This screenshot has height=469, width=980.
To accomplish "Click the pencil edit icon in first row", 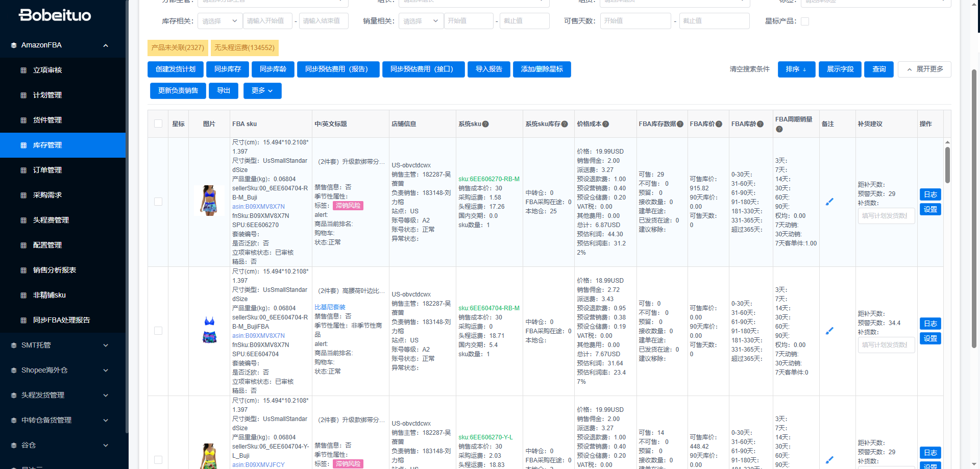I will coord(829,202).
